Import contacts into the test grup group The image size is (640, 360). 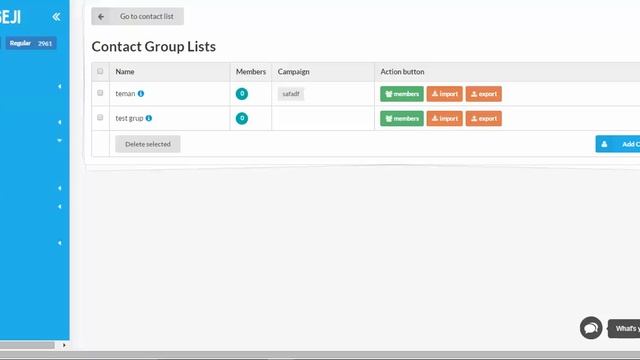coord(444,118)
